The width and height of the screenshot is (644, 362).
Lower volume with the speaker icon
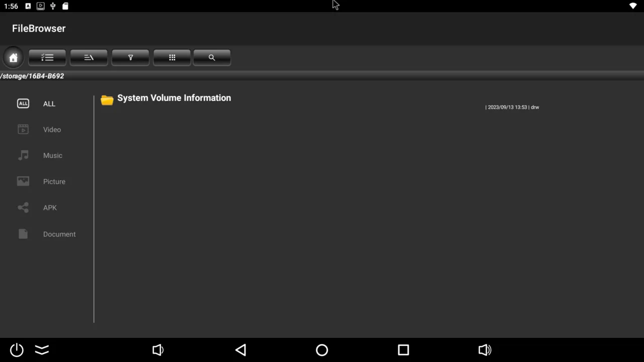158,350
